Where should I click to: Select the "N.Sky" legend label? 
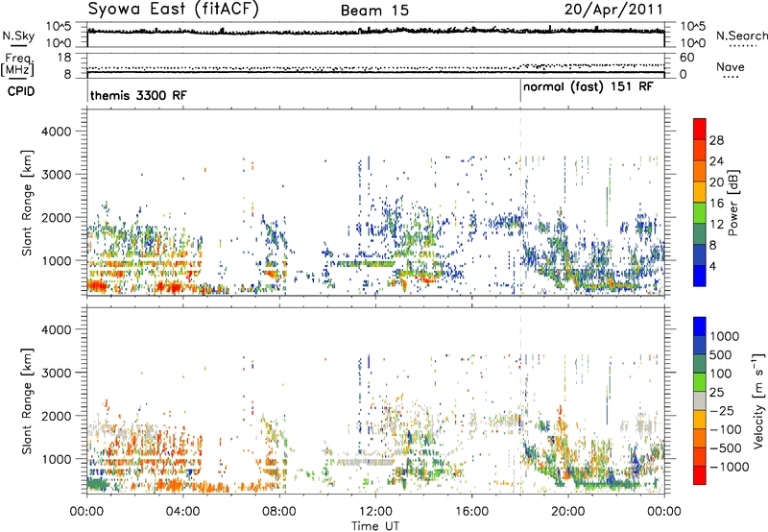18,36
